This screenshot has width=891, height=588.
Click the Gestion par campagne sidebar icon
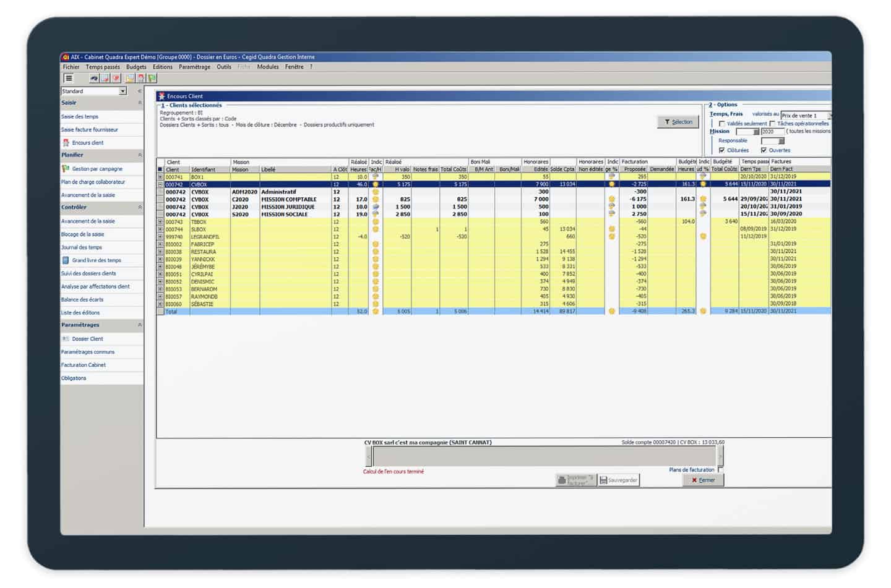pos(66,169)
